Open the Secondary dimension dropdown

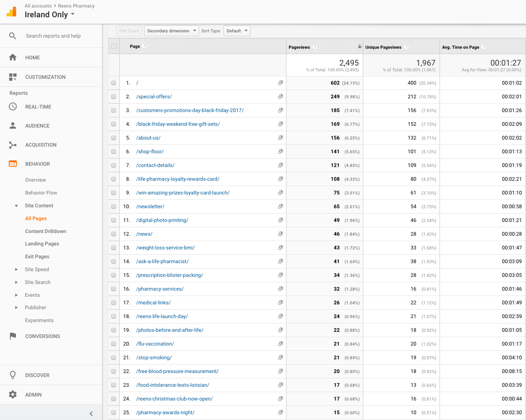(x=172, y=31)
